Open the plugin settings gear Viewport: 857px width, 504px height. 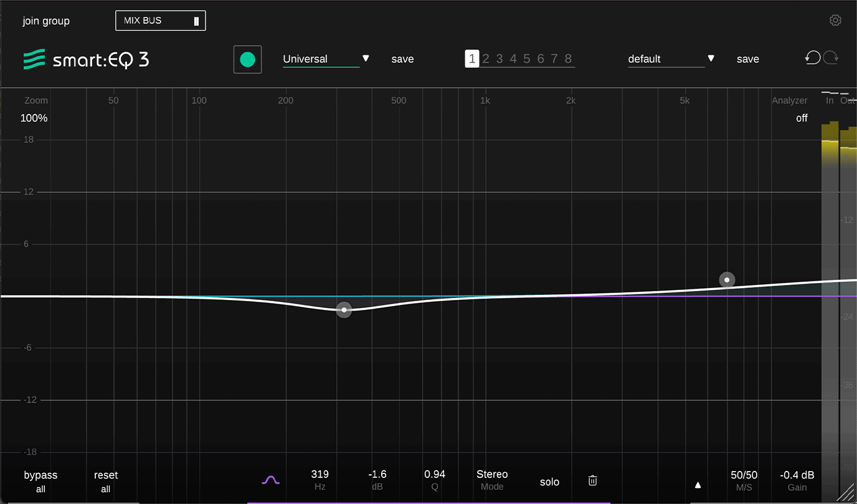point(835,20)
